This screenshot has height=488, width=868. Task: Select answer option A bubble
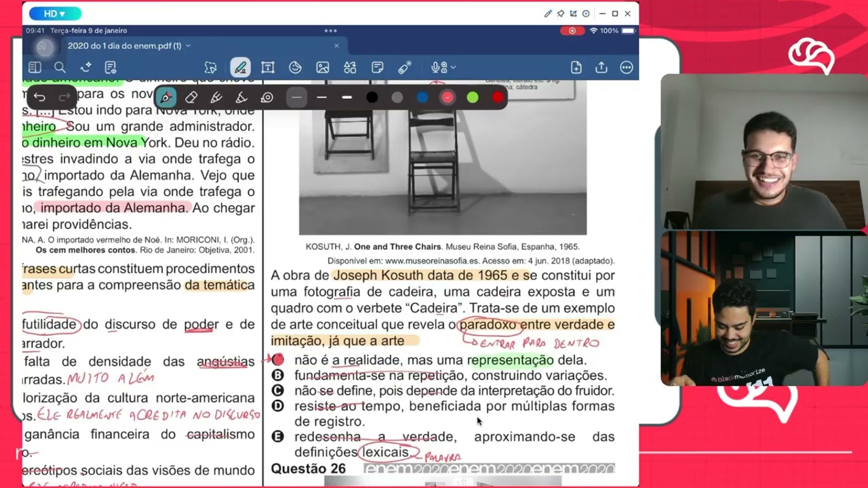click(277, 360)
